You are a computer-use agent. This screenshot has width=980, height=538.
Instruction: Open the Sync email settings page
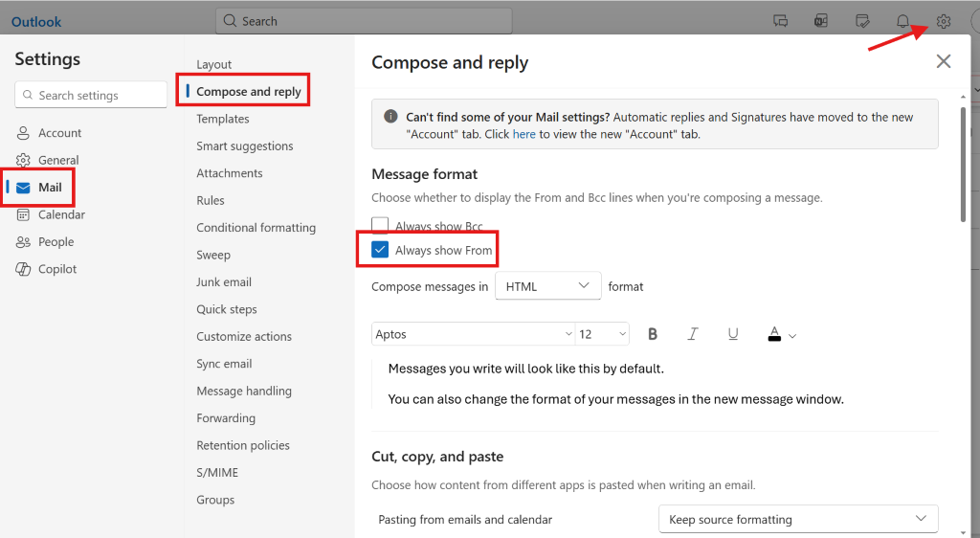click(x=224, y=364)
